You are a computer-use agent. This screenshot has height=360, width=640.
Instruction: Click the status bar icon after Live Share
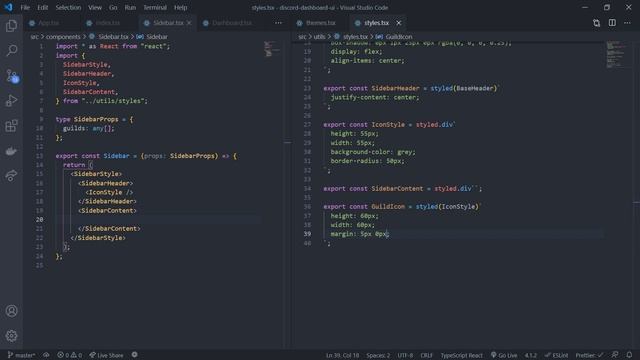pos(135,355)
